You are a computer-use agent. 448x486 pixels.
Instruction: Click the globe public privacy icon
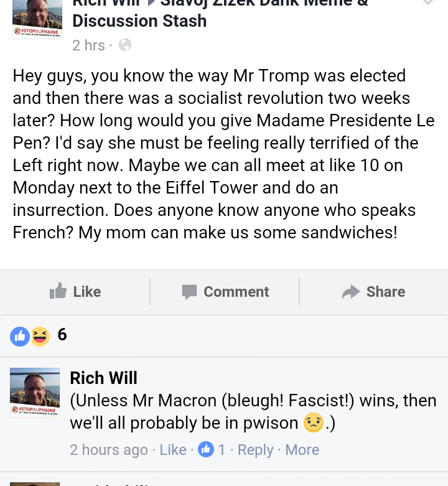125,45
